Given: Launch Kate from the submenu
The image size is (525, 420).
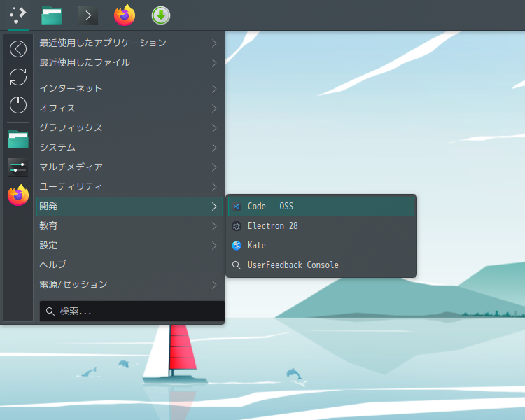Looking at the screenshot, I should click(321, 246).
